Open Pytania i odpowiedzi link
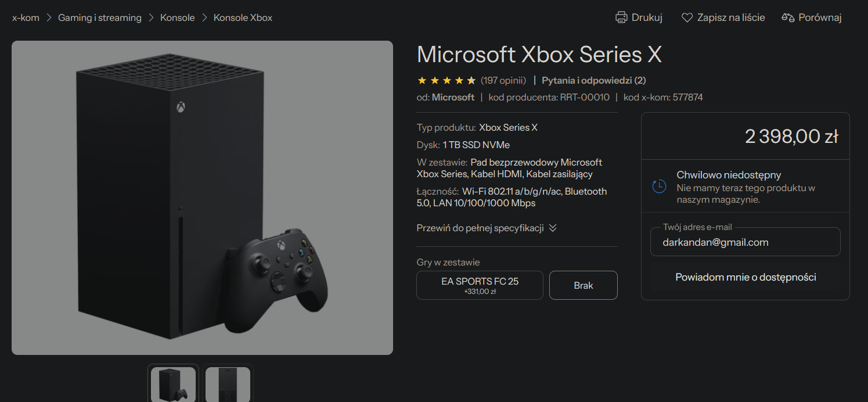868x402 pixels. (x=593, y=80)
